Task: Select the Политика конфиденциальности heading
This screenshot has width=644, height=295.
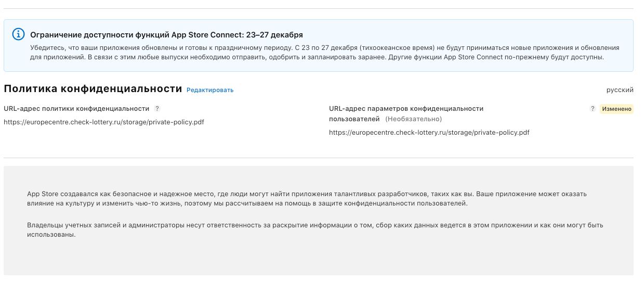Action: (x=93, y=89)
